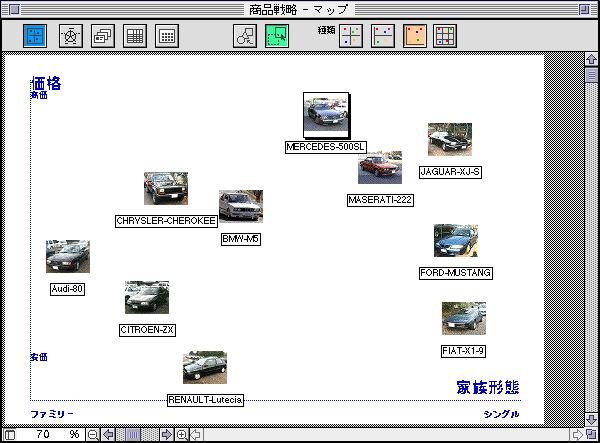Click the BMW-M5 label

click(241, 239)
